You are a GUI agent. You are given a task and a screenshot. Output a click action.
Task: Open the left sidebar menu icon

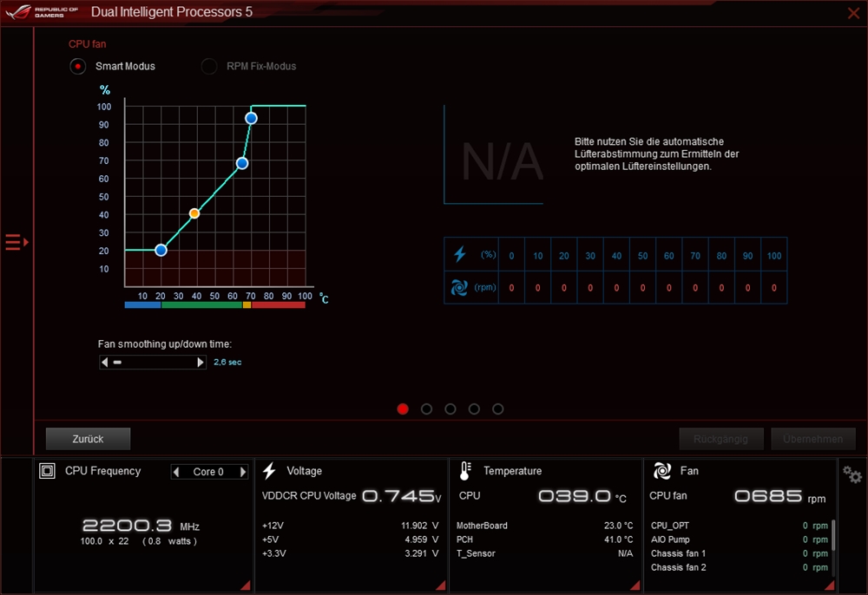point(16,242)
